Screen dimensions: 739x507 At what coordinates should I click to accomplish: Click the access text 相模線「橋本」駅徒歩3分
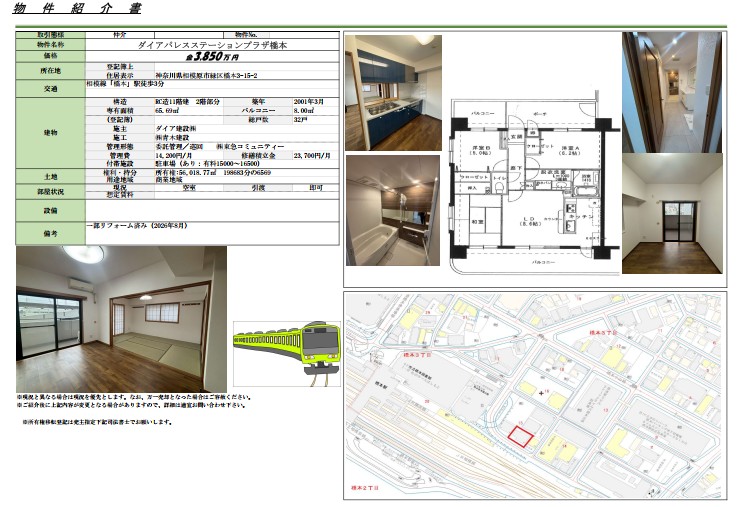pos(125,83)
